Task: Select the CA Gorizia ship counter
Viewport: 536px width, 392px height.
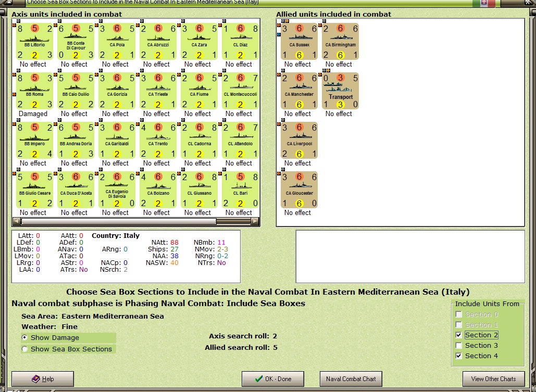Action: (x=117, y=91)
